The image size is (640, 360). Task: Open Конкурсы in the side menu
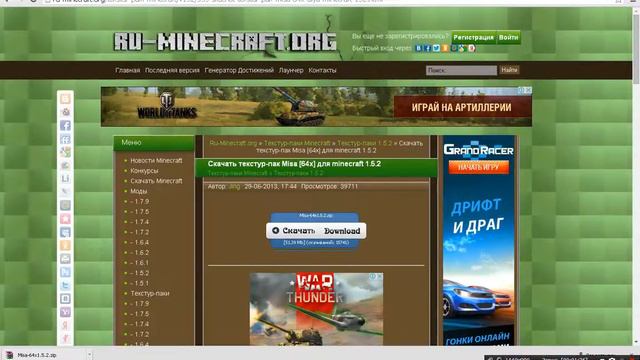pyautogui.click(x=144, y=171)
